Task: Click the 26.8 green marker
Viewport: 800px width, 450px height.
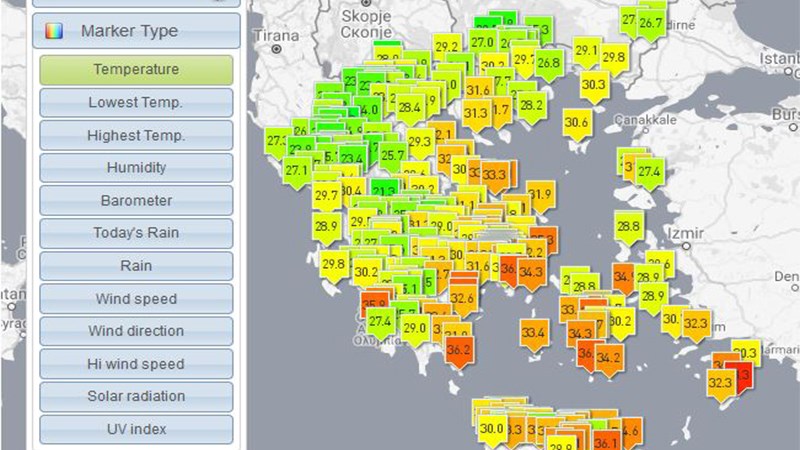Action: (x=549, y=65)
